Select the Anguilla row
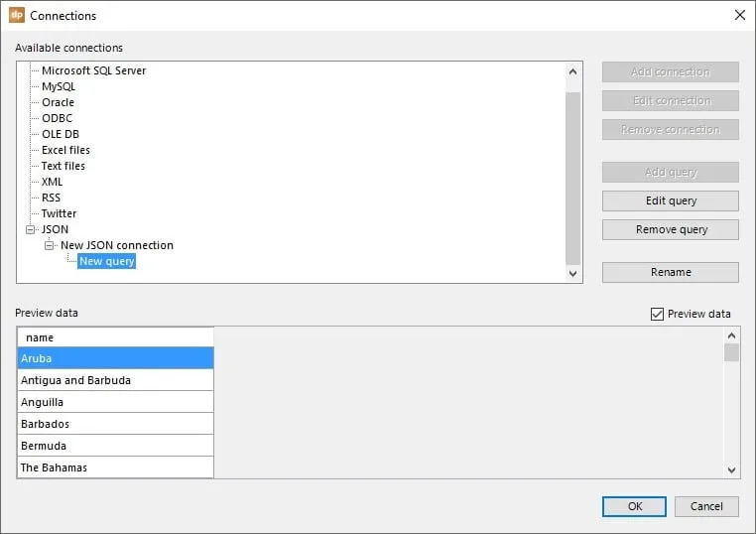756x534 pixels. [x=116, y=402]
